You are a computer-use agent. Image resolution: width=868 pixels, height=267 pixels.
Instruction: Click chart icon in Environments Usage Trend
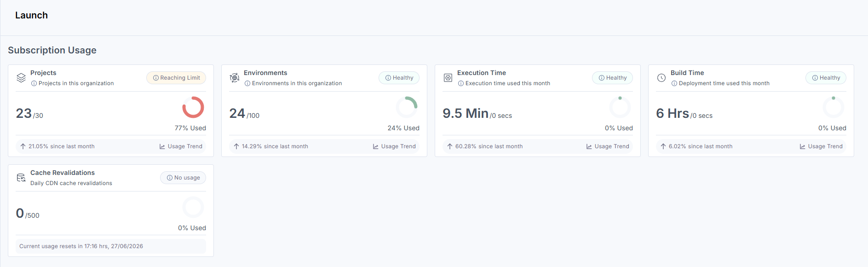[x=376, y=146]
